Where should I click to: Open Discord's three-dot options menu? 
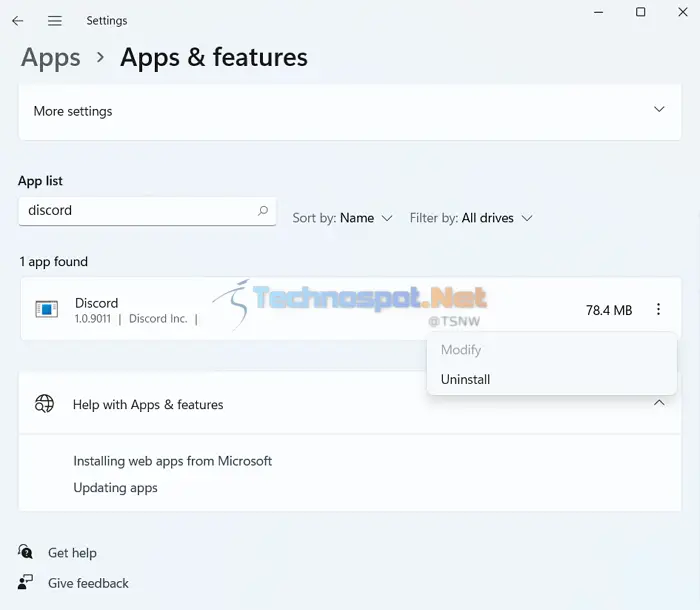pyautogui.click(x=658, y=309)
